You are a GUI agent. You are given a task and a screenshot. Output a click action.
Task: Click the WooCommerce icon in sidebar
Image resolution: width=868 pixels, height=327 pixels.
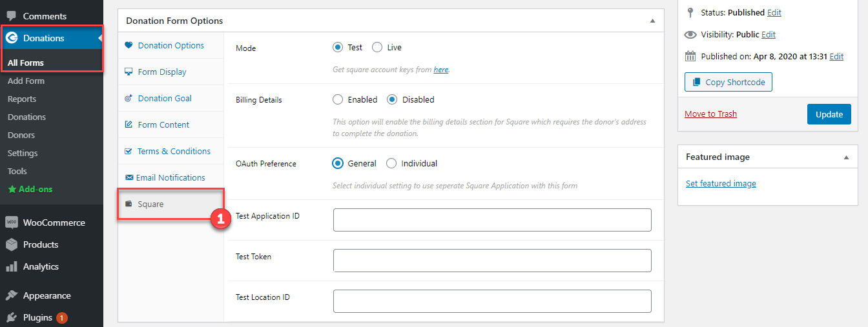click(12, 223)
